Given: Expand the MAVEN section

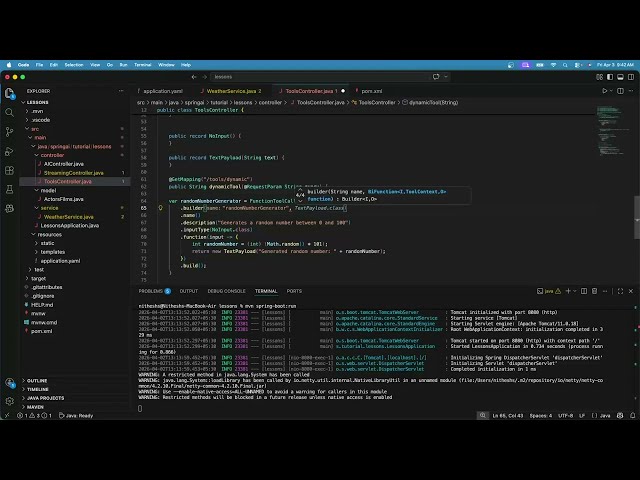Looking at the screenshot, I should [x=35, y=407].
